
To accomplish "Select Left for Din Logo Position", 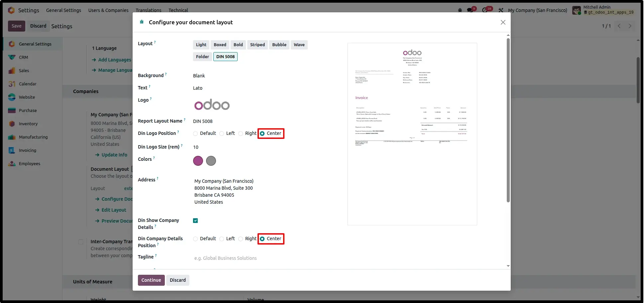I will click(x=222, y=134).
